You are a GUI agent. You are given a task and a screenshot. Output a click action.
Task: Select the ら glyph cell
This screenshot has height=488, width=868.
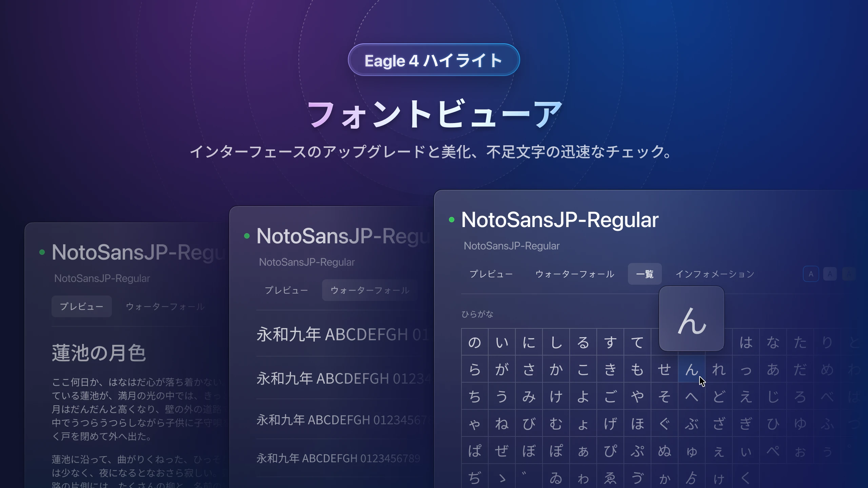475,369
